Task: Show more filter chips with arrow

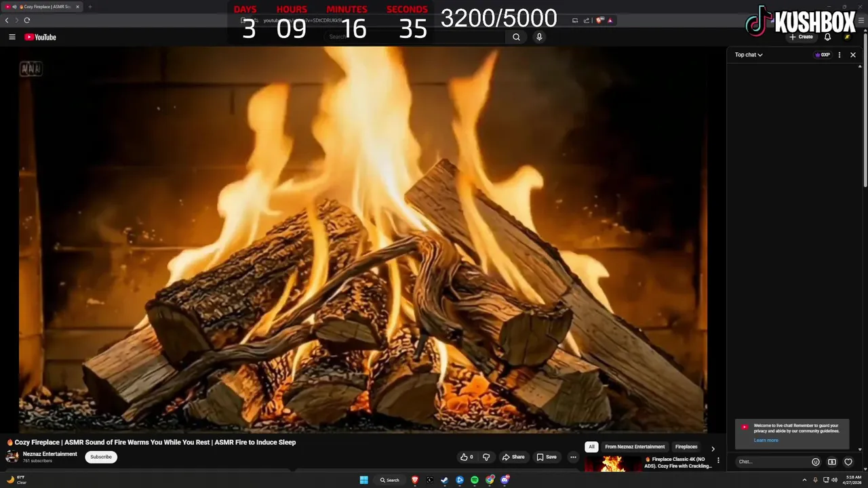Action: pyautogui.click(x=712, y=448)
